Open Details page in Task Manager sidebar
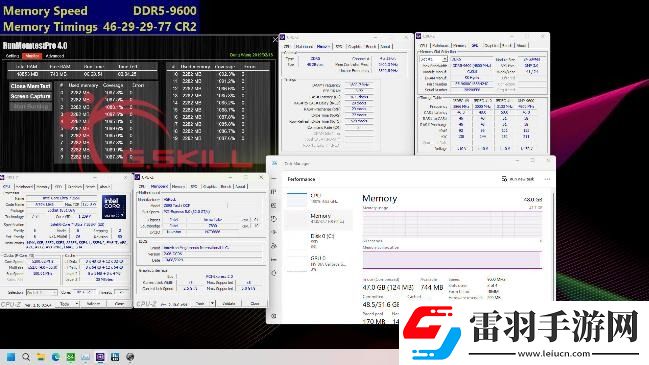649x365 pixels. click(274, 259)
